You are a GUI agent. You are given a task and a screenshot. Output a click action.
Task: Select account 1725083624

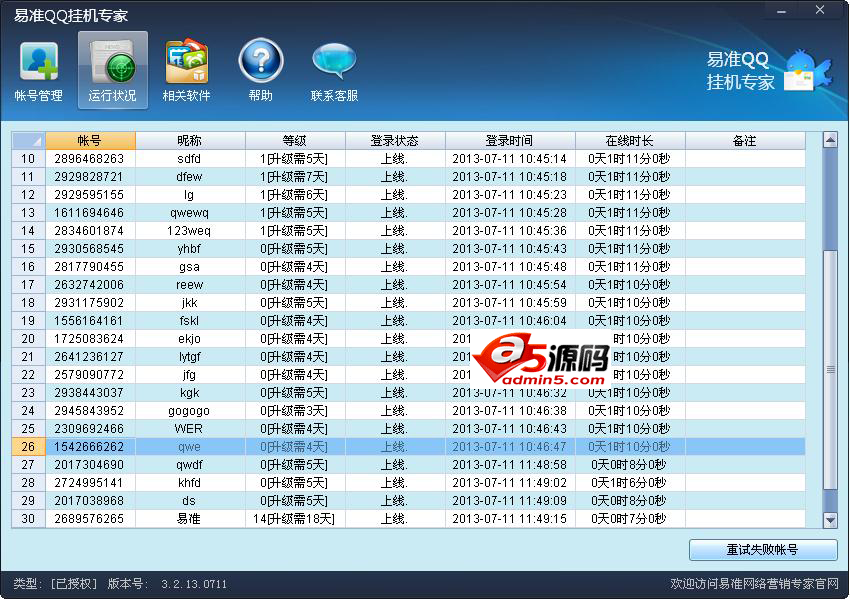pyautogui.click(x=89, y=339)
